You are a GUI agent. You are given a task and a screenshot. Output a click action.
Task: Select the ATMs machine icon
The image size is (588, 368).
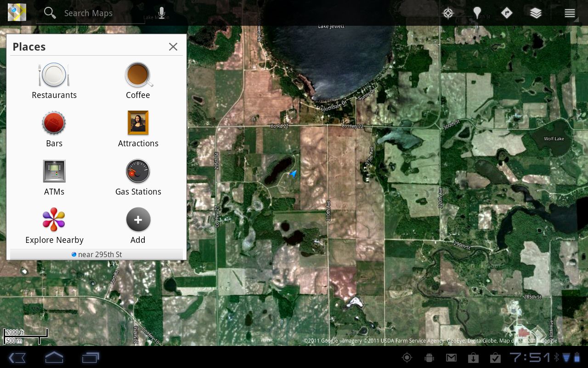[54, 171]
